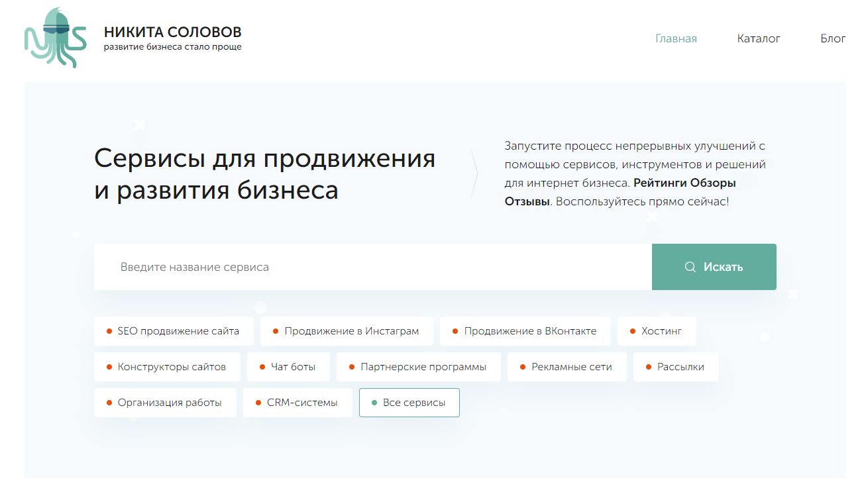868x504 pixels.
Task: Select the Чат боты filter
Action: click(x=288, y=366)
